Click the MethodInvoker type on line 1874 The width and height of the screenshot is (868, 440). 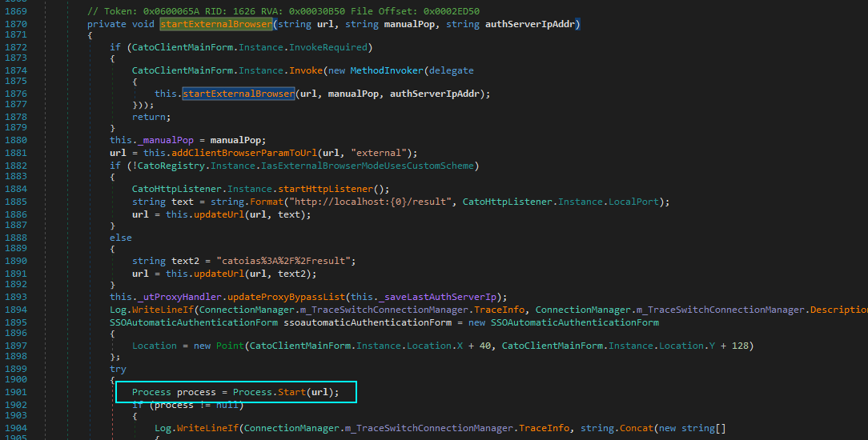(x=387, y=70)
